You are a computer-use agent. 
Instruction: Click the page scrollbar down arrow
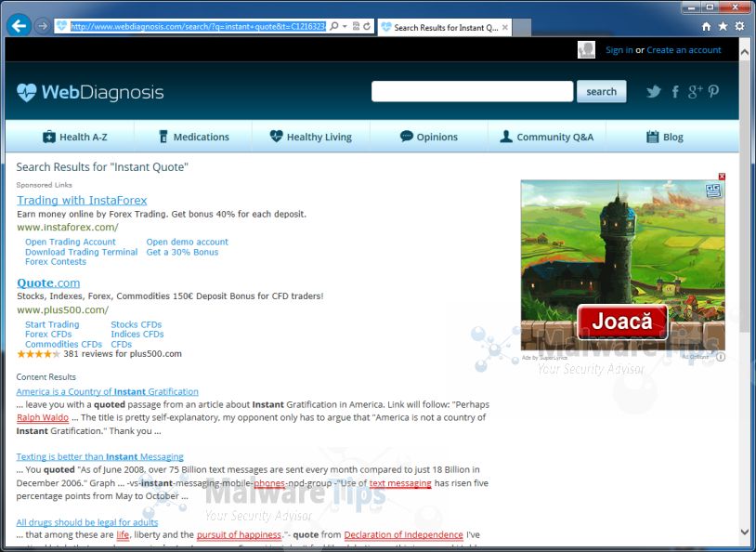(x=745, y=532)
